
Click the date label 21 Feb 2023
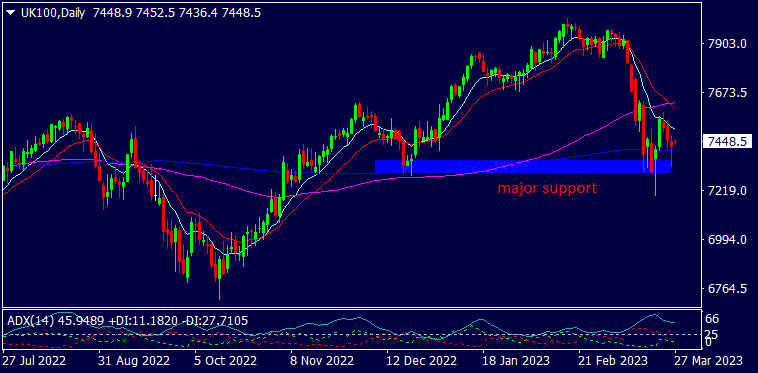coord(614,361)
